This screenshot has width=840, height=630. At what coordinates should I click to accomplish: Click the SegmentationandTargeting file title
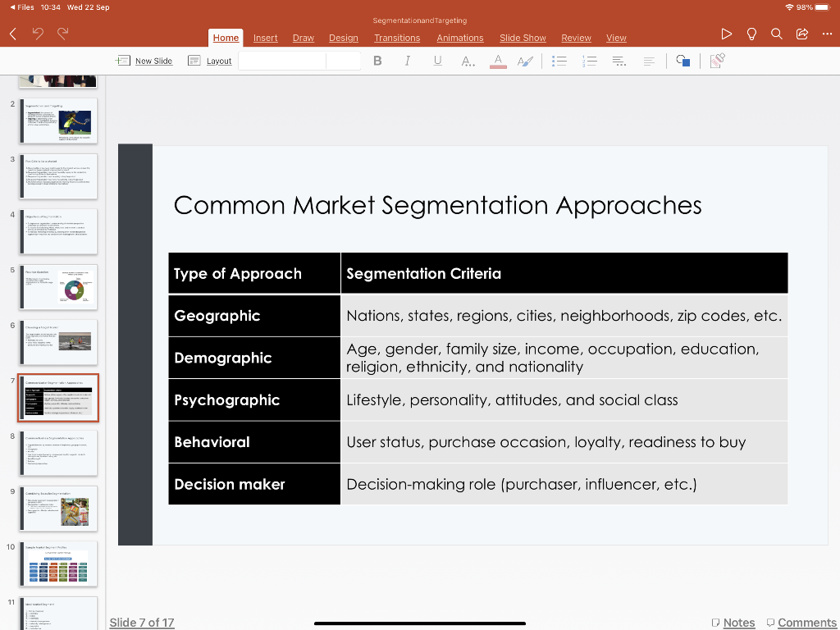(420, 21)
